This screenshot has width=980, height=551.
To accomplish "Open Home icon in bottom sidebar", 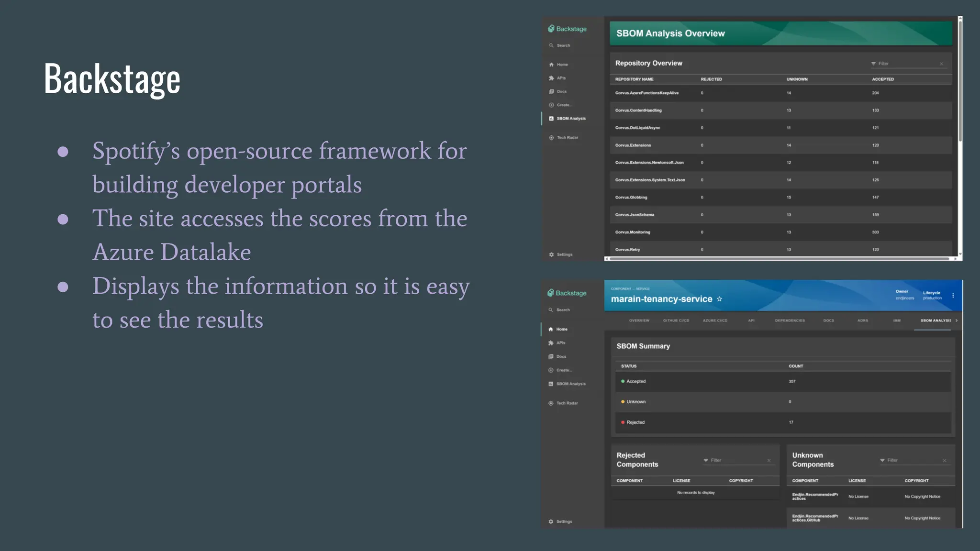I will [x=551, y=329].
